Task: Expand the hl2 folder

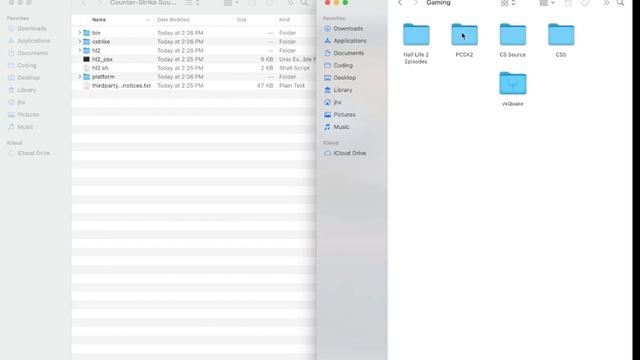Action: (80, 50)
